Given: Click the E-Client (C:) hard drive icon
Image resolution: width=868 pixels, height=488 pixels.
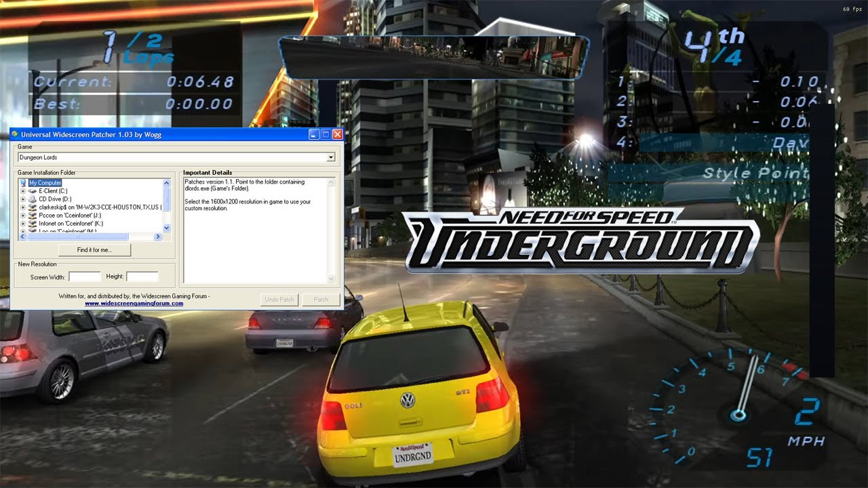Looking at the screenshot, I should coord(32,191).
